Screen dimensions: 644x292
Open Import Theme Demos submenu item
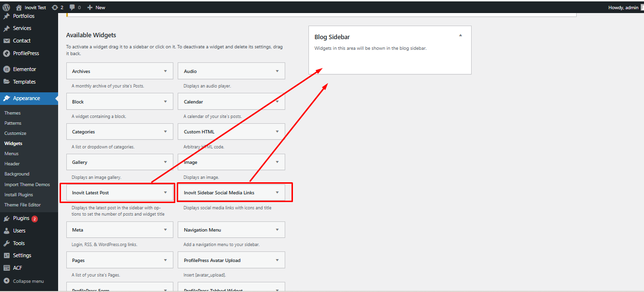coord(27,184)
